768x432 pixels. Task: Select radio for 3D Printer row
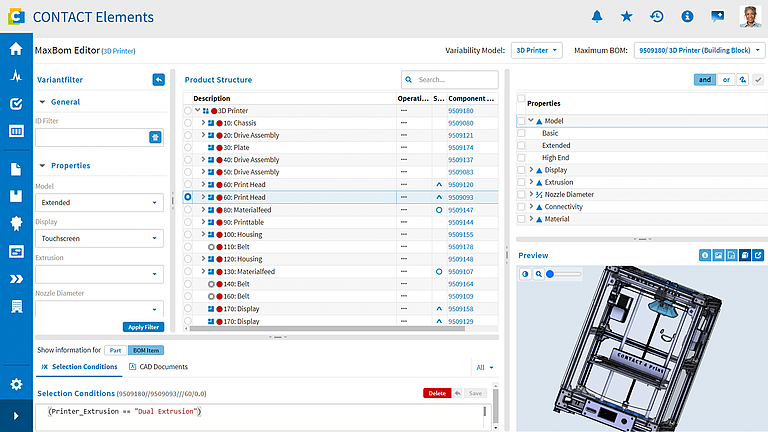[x=188, y=111]
